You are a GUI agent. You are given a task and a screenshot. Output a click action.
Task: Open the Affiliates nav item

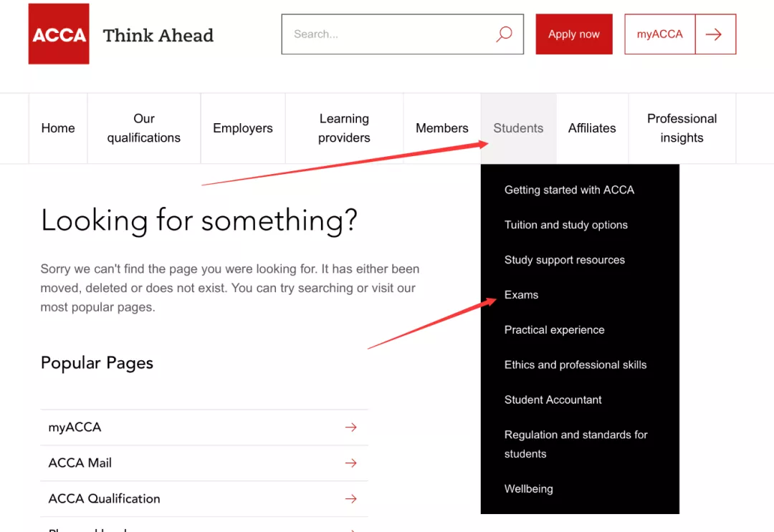pyautogui.click(x=592, y=128)
